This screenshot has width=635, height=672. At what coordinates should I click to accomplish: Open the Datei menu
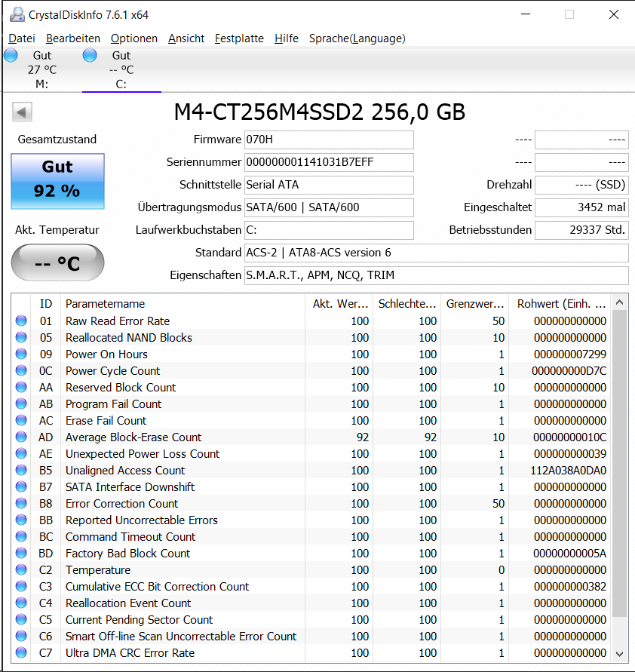(22, 38)
